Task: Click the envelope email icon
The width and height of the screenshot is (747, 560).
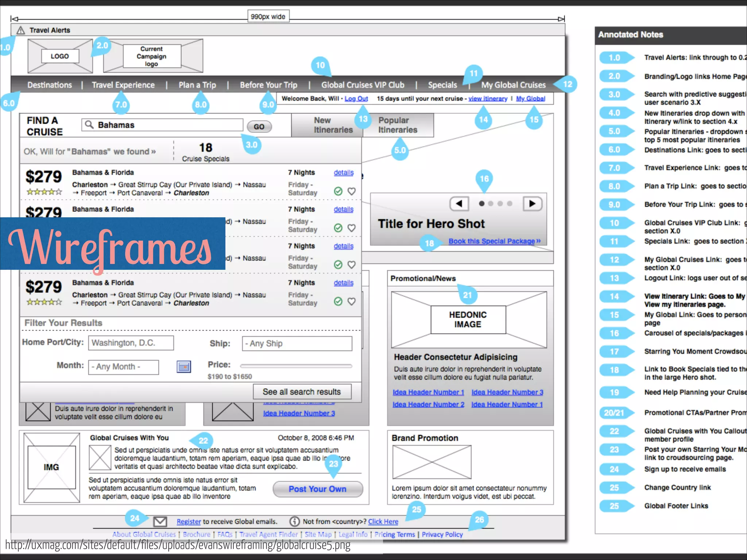Action: click(x=160, y=522)
